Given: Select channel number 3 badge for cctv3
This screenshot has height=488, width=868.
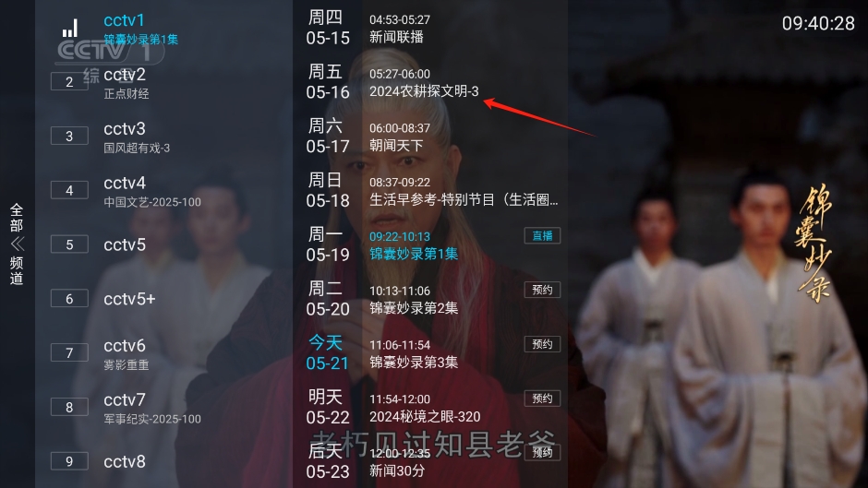Looking at the screenshot, I should click(x=69, y=137).
